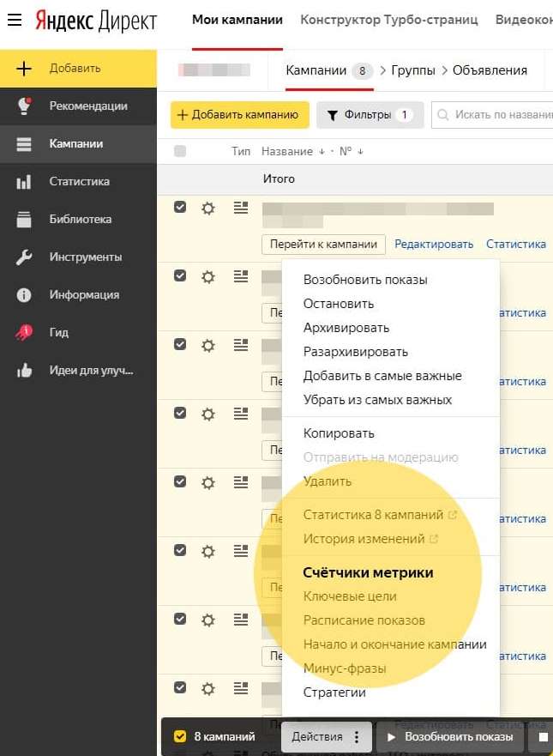The height and width of the screenshot is (756, 553).
Task: Open the Действия dropdown in the bottom bar
Action: pos(326,737)
